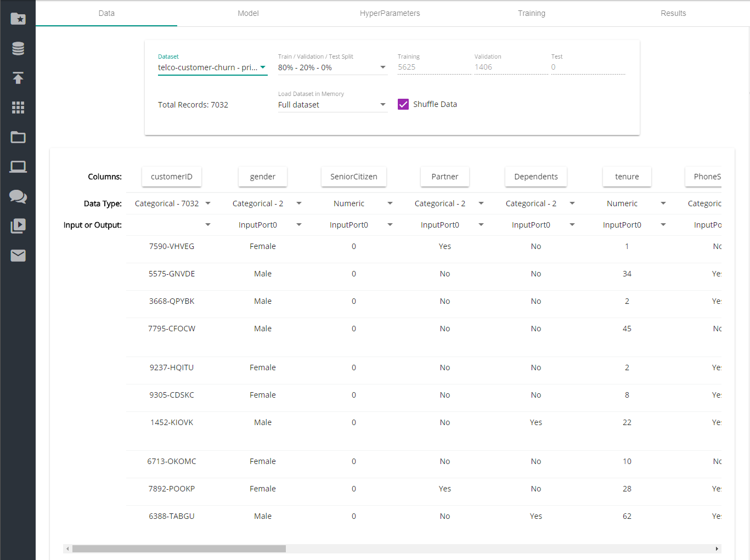Click the horizontal scrollbar right arrow
Screen dimensions: 750x560
(717, 548)
